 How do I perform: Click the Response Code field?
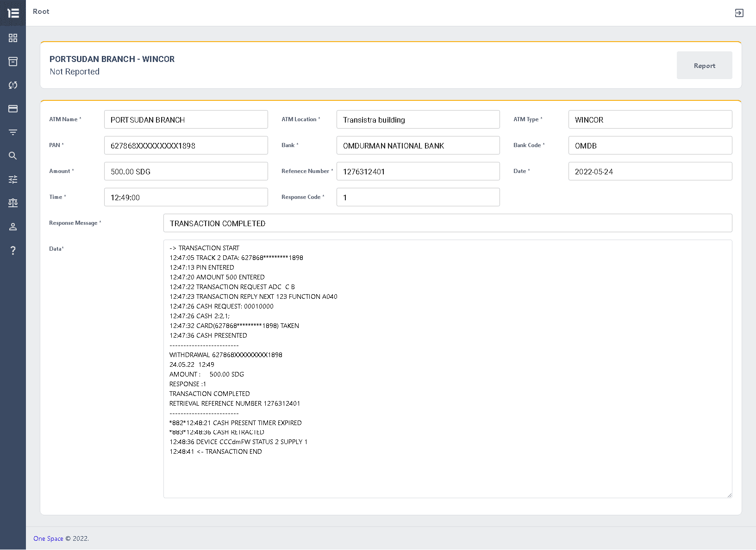coord(418,197)
